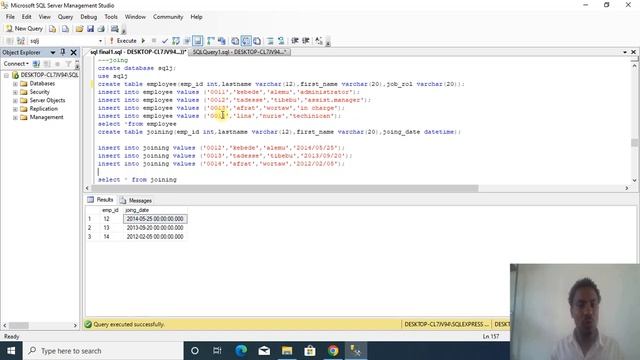Click the Query Options icon

pos(187,41)
